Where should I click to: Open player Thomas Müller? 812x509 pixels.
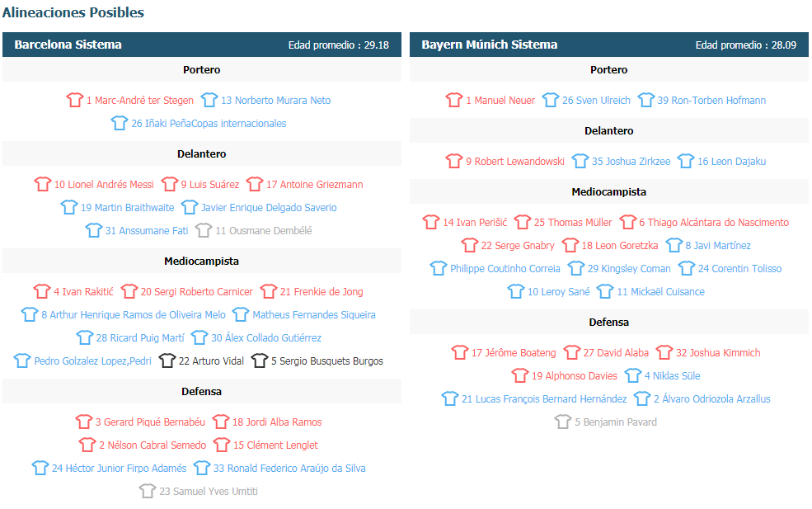click(x=573, y=223)
